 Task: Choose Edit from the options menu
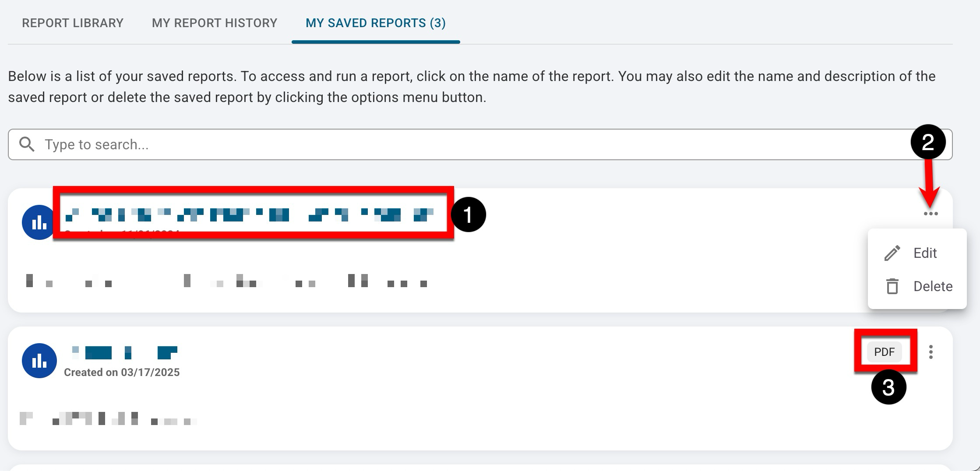point(925,253)
